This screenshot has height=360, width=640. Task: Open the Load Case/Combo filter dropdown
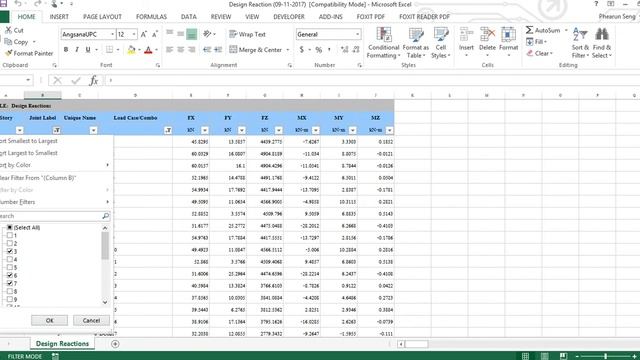[168, 130]
